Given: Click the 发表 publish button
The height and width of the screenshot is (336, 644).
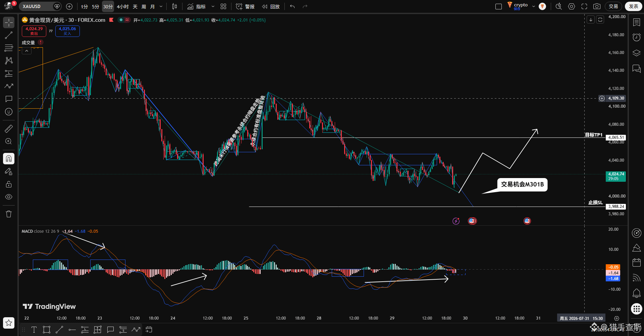Looking at the screenshot, I should point(634,6).
